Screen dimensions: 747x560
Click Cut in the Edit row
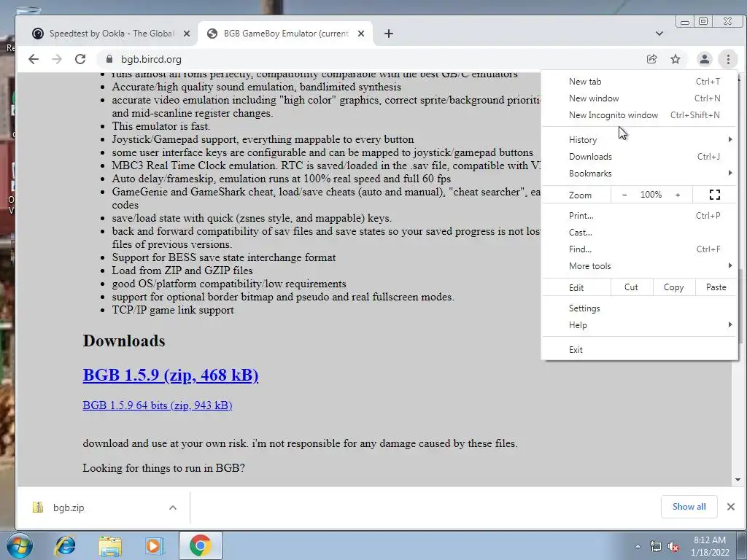[x=631, y=287]
